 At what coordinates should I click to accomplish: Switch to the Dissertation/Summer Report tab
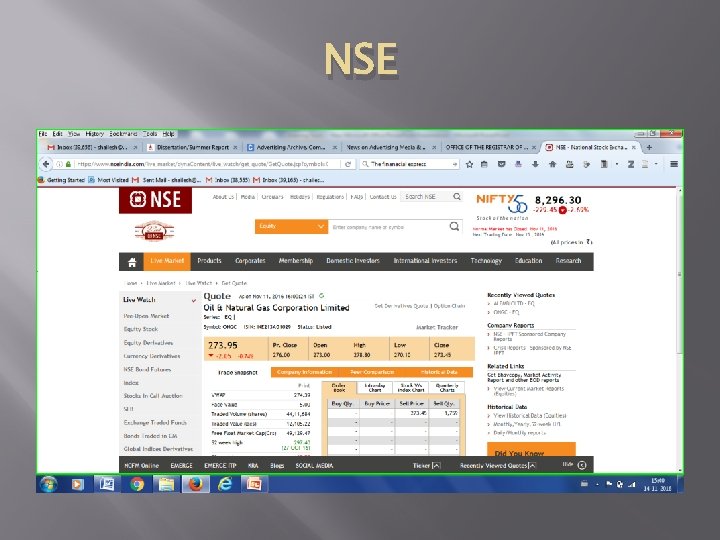click(x=192, y=147)
